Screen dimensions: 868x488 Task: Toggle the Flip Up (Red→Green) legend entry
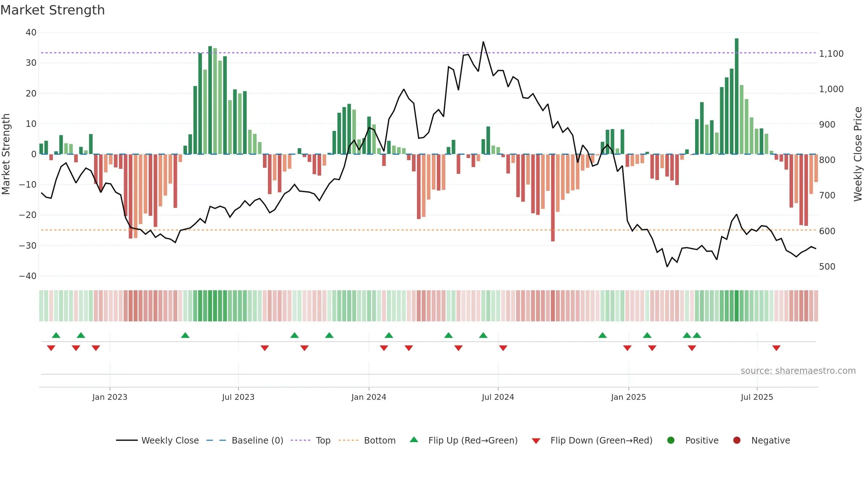(464, 440)
